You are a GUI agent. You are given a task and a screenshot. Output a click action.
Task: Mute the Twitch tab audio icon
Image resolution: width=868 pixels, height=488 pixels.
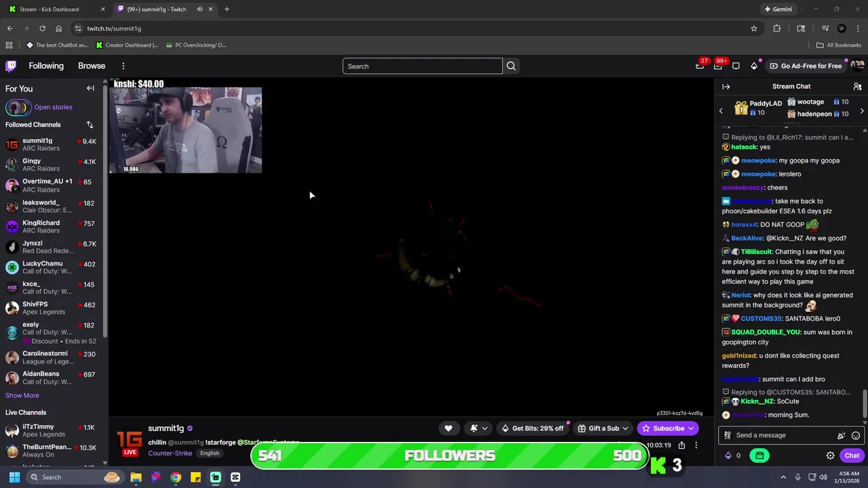point(199,9)
